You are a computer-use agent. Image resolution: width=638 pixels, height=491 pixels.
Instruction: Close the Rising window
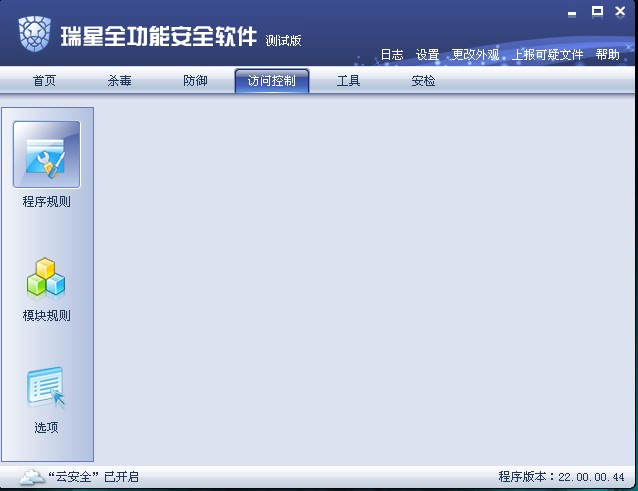coord(620,11)
